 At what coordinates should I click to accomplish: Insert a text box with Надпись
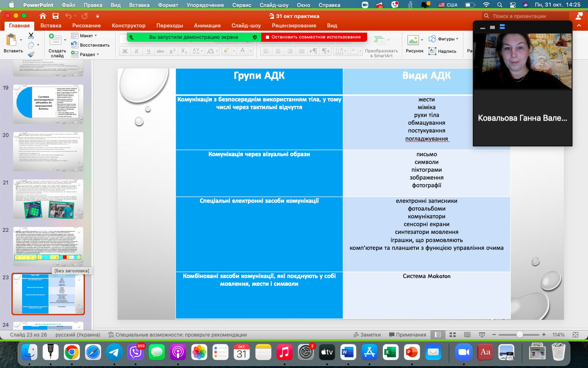click(x=443, y=51)
